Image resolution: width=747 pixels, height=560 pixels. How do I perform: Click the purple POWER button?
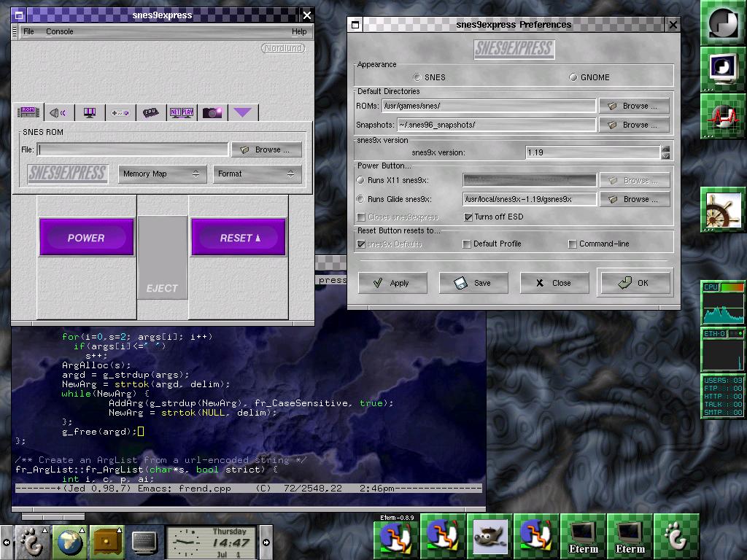pos(86,237)
